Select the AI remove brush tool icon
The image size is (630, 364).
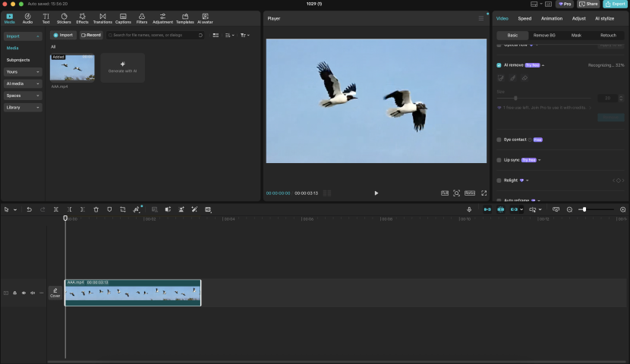point(512,78)
